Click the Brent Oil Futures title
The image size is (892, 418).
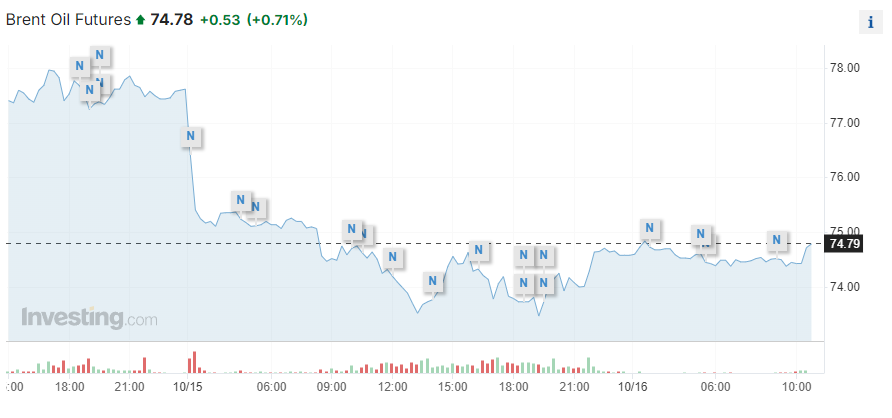68,20
